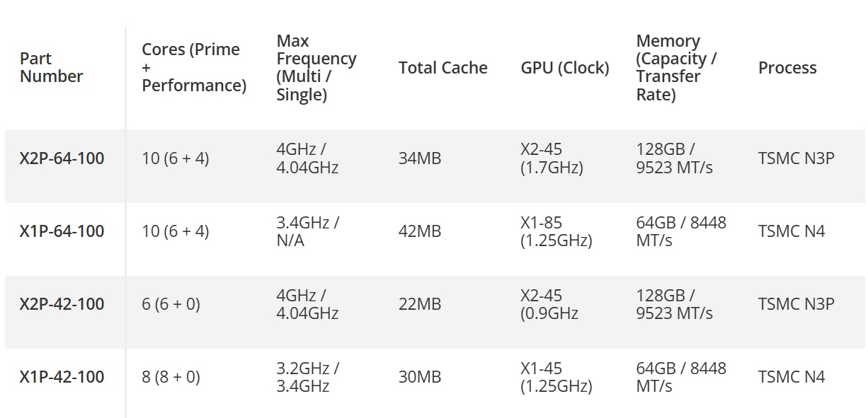Select the GPU (Clock) column header
Screen dimensions: 868x418
coord(564,68)
